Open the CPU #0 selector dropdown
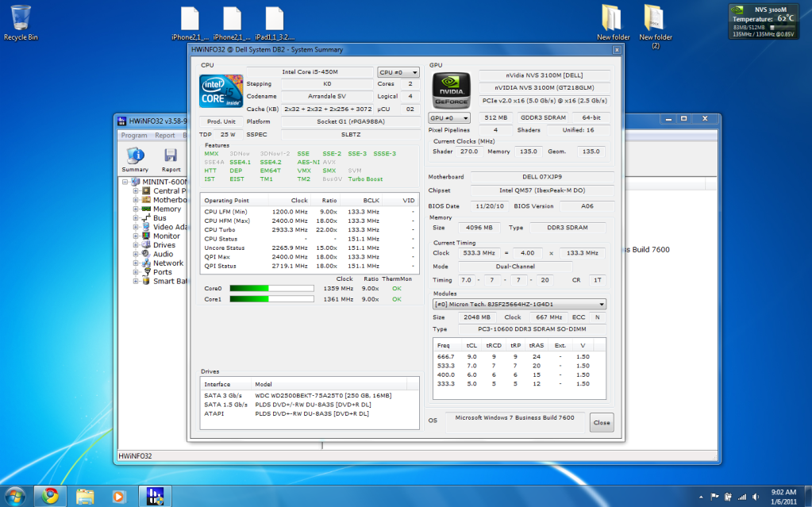Image resolution: width=812 pixels, height=507 pixels. [398, 72]
